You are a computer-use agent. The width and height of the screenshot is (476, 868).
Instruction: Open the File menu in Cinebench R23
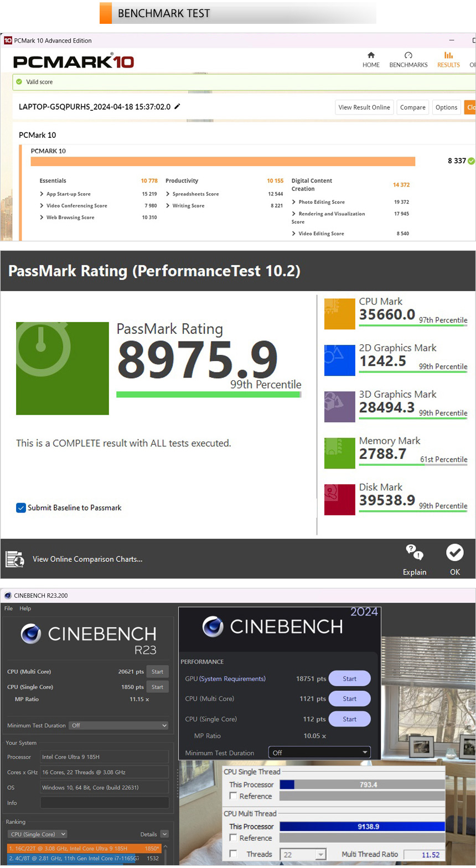tap(9, 608)
